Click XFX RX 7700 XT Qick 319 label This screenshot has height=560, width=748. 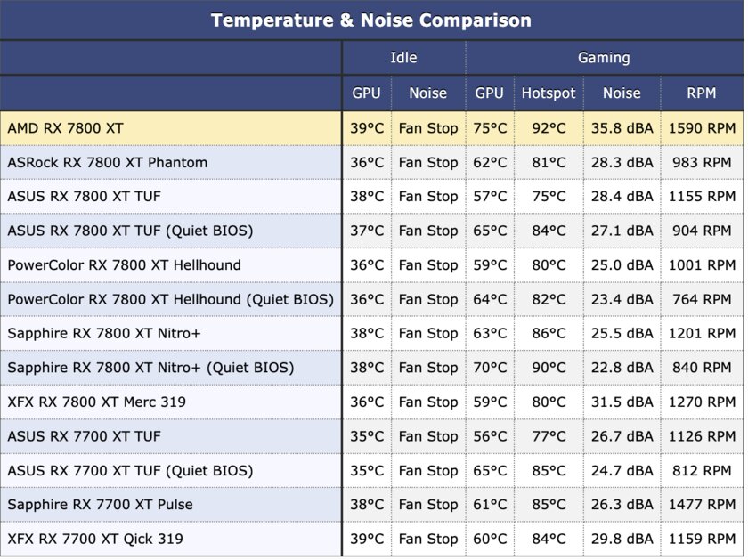95,539
